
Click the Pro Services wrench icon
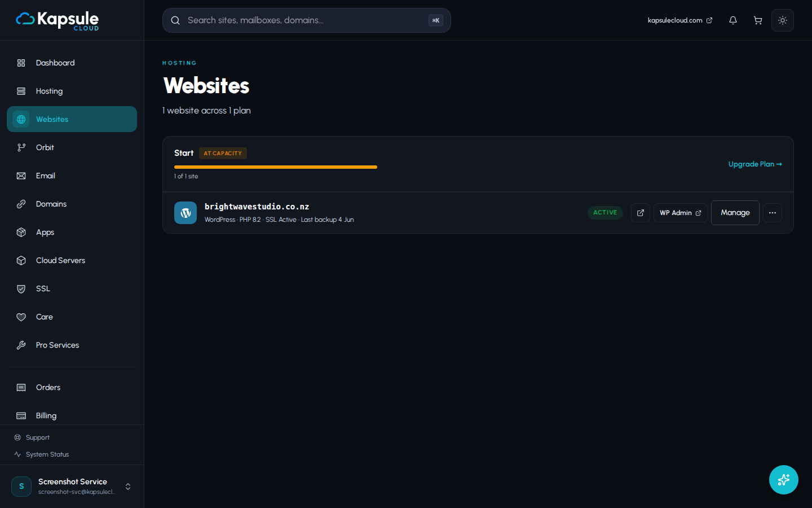(x=21, y=345)
